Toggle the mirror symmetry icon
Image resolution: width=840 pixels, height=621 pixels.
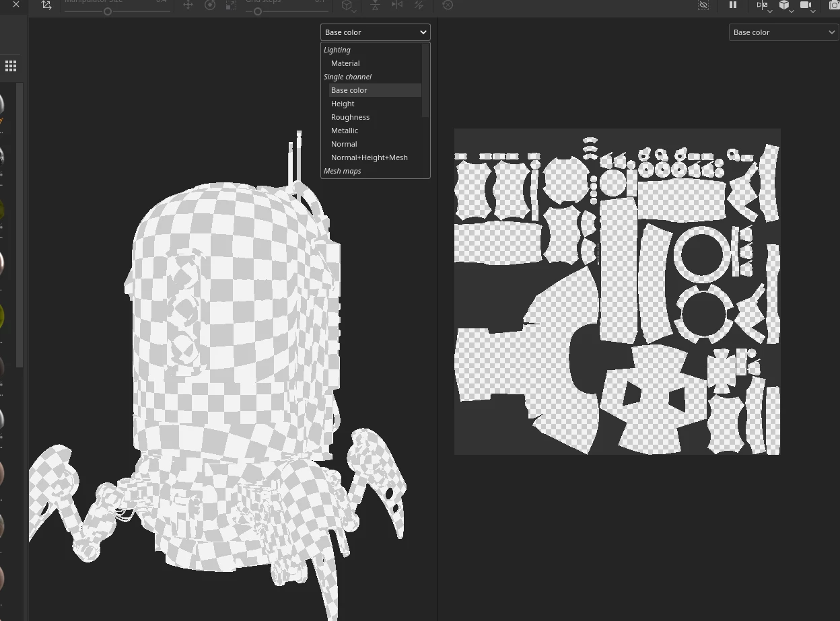click(x=397, y=5)
